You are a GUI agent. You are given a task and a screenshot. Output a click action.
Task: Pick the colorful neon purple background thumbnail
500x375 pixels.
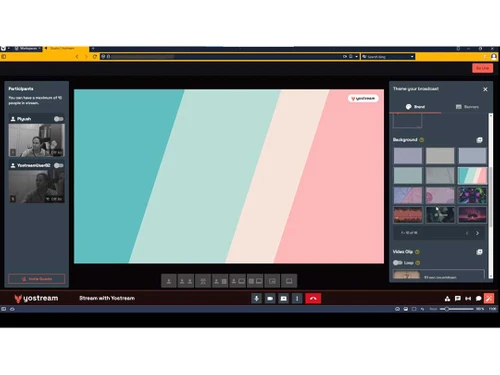coord(472,195)
